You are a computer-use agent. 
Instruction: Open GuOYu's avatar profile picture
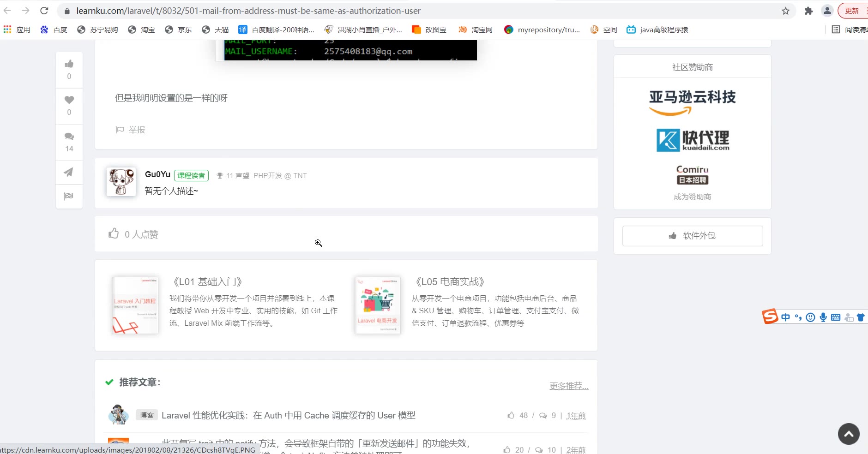[x=121, y=182]
